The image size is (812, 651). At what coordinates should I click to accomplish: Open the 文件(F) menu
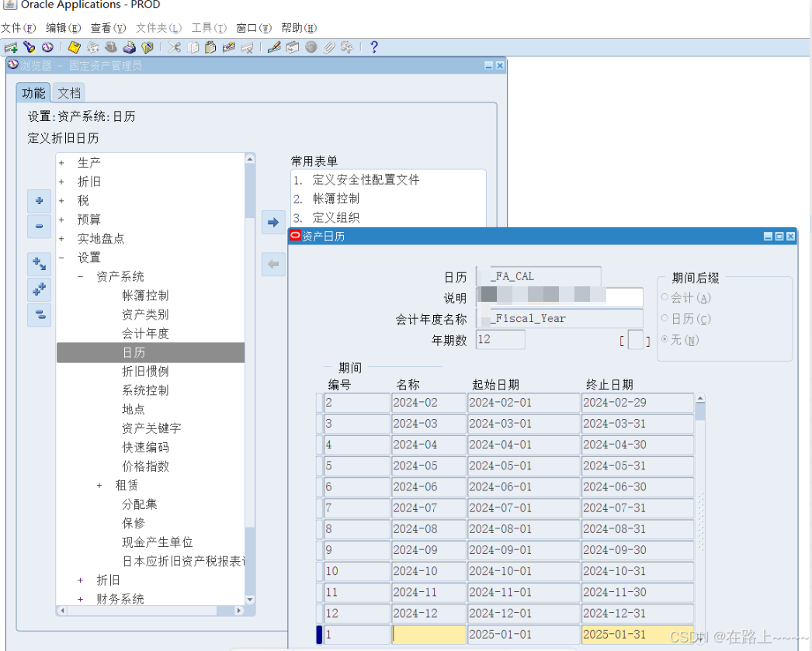[18, 28]
